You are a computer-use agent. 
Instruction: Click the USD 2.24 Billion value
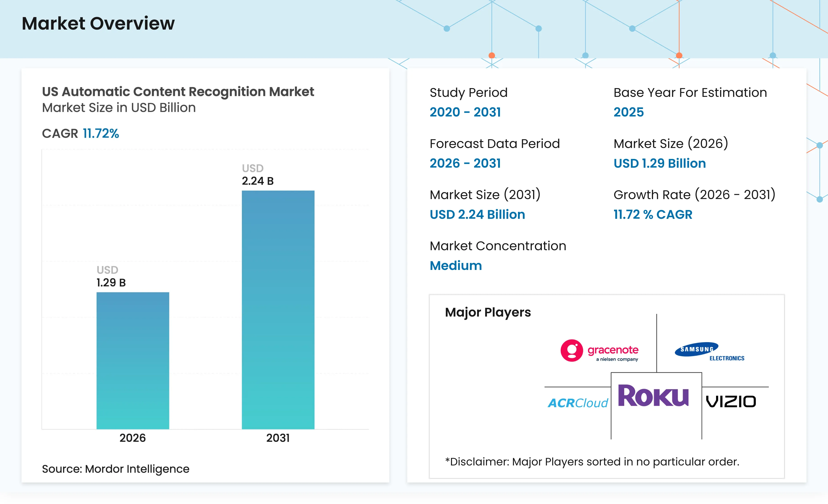(477, 214)
